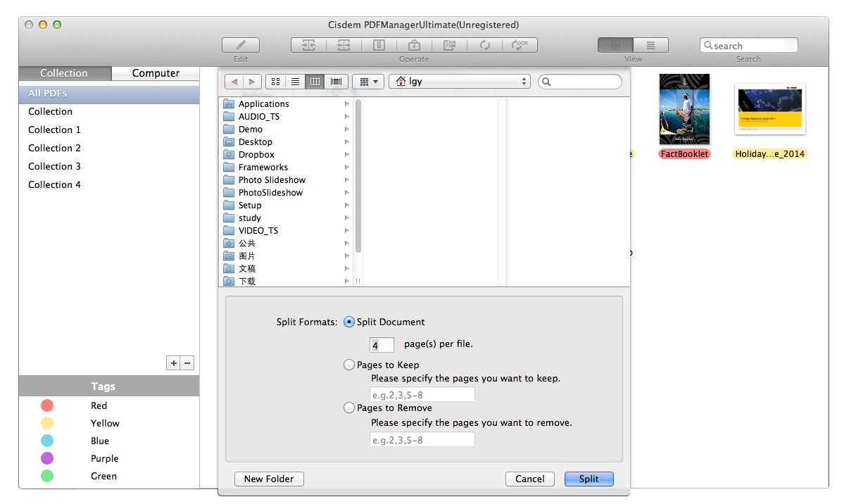
Task: Click the Edit pencil toolbar icon
Action: pyautogui.click(x=241, y=45)
